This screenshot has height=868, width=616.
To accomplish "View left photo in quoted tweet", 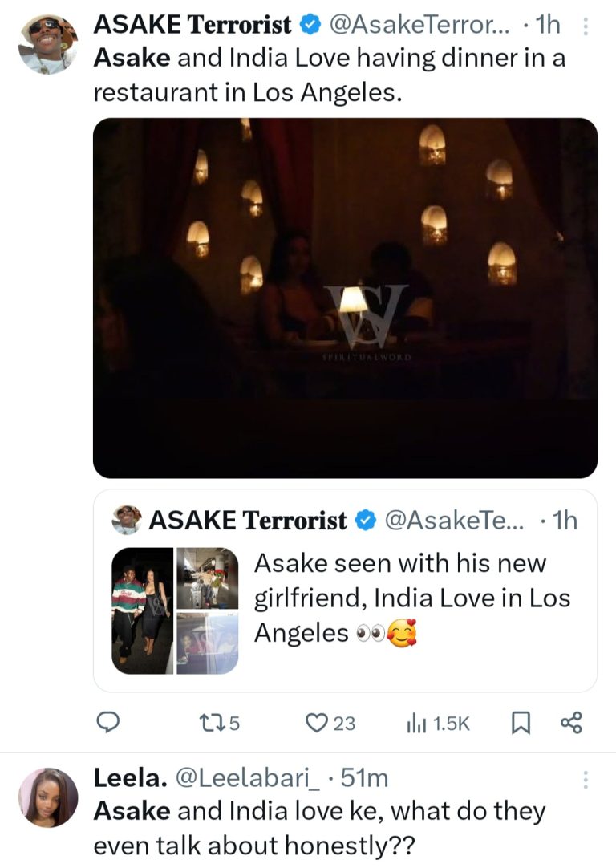I will pos(142,610).
